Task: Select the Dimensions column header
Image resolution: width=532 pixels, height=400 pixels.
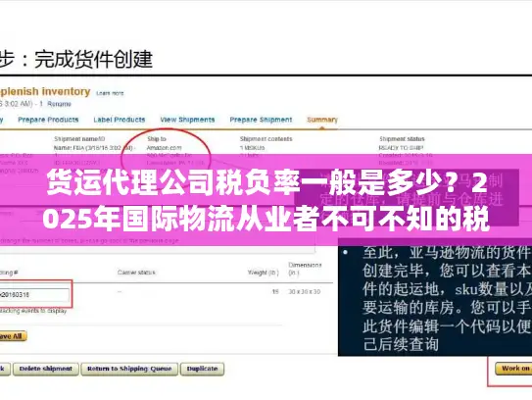Action: [x=305, y=269]
